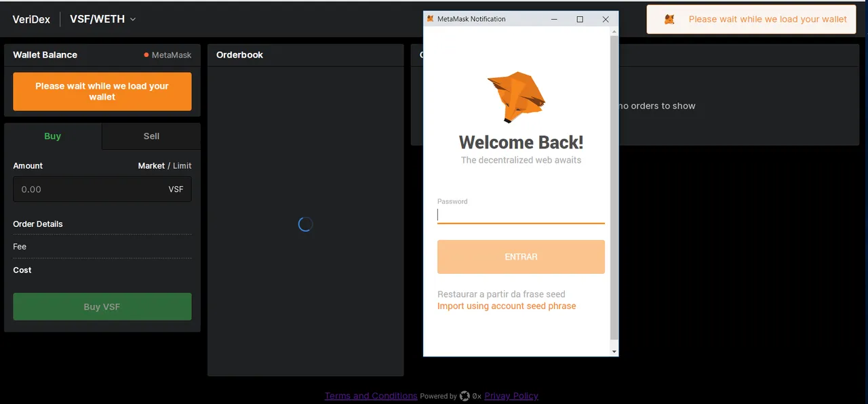868x404 pixels.
Task: Focus the Amount input field
Action: [102, 189]
